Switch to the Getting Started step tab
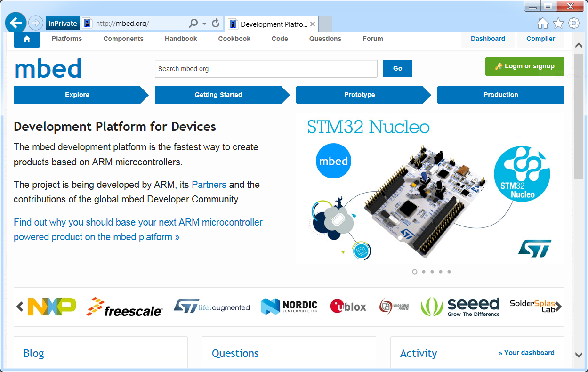This screenshot has height=372, width=588. [x=218, y=95]
